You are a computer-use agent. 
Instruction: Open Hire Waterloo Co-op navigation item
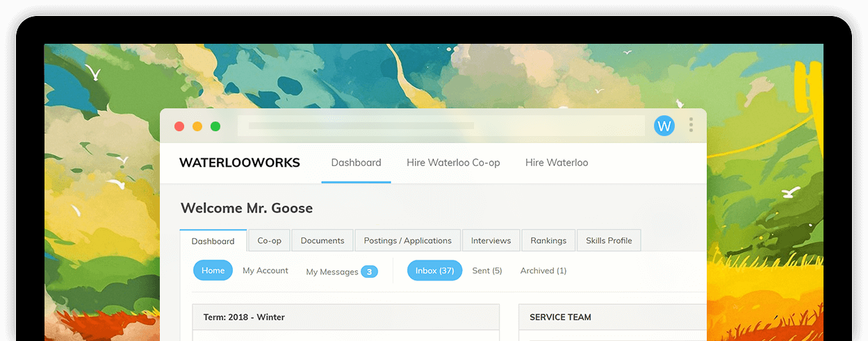click(x=453, y=163)
